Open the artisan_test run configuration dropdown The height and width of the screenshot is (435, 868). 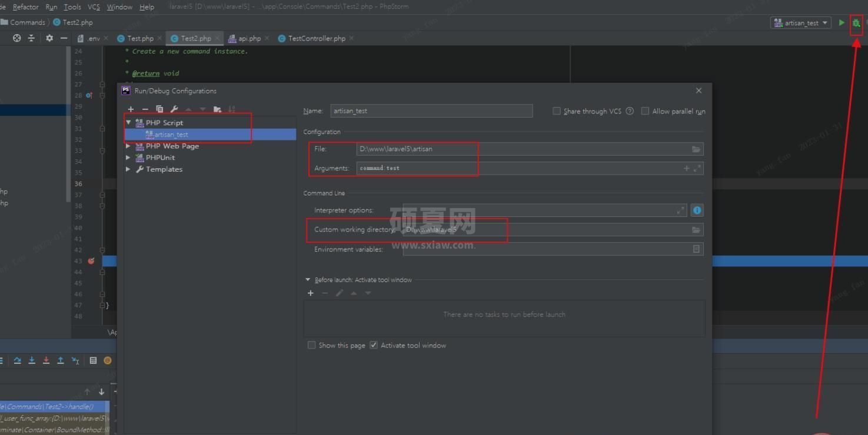point(801,23)
